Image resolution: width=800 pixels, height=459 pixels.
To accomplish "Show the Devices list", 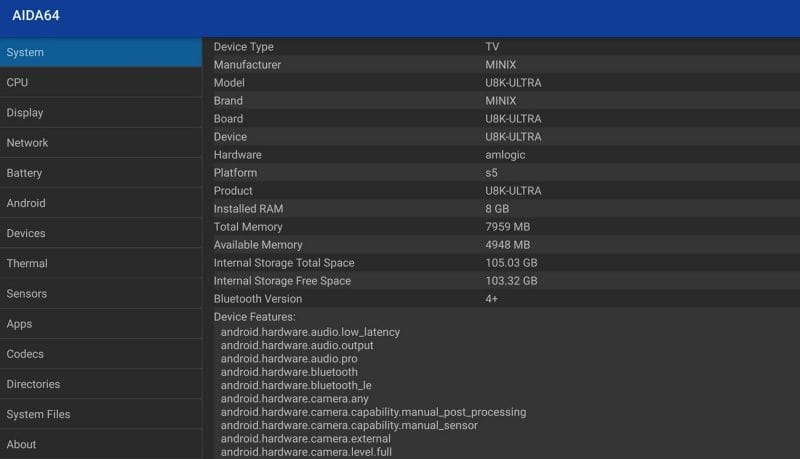I will [100, 233].
